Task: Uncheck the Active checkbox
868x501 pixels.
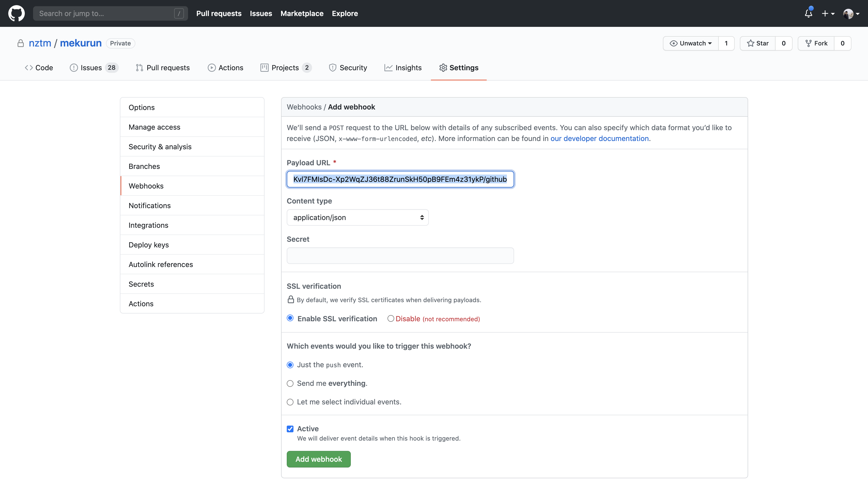Action: pos(290,429)
